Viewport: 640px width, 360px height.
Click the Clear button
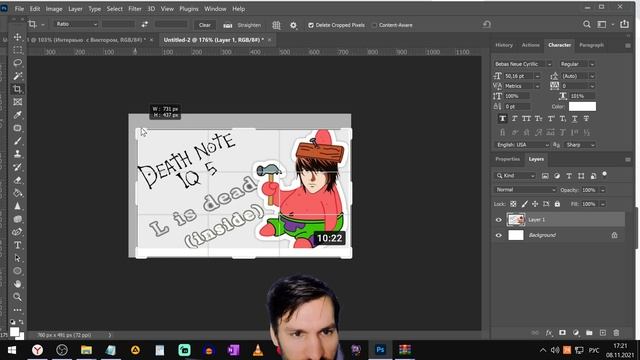[204, 25]
